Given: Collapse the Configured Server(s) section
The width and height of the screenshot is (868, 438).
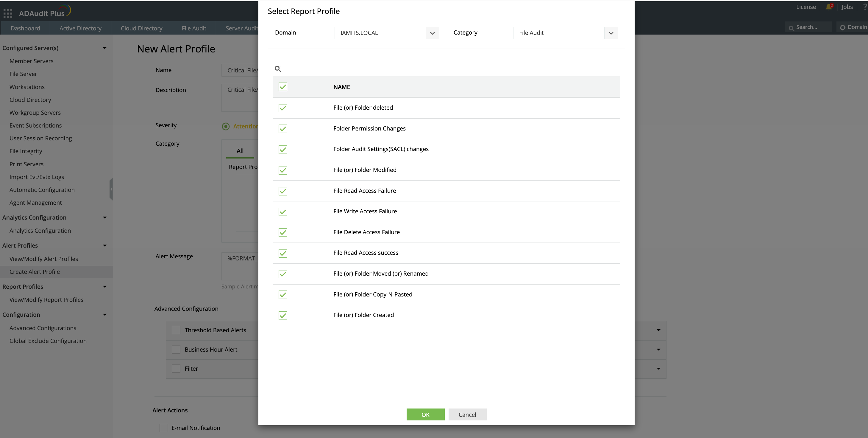Looking at the screenshot, I should pos(104,48).
